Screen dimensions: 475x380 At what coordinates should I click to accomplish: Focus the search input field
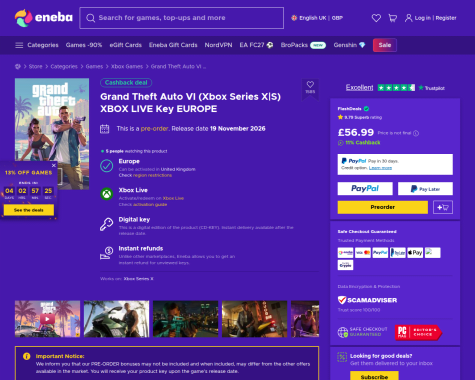click(x=182, y=18)
